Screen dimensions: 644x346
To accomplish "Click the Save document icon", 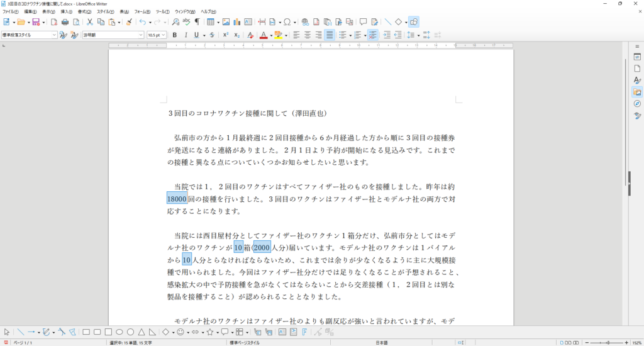I will 36,22.
